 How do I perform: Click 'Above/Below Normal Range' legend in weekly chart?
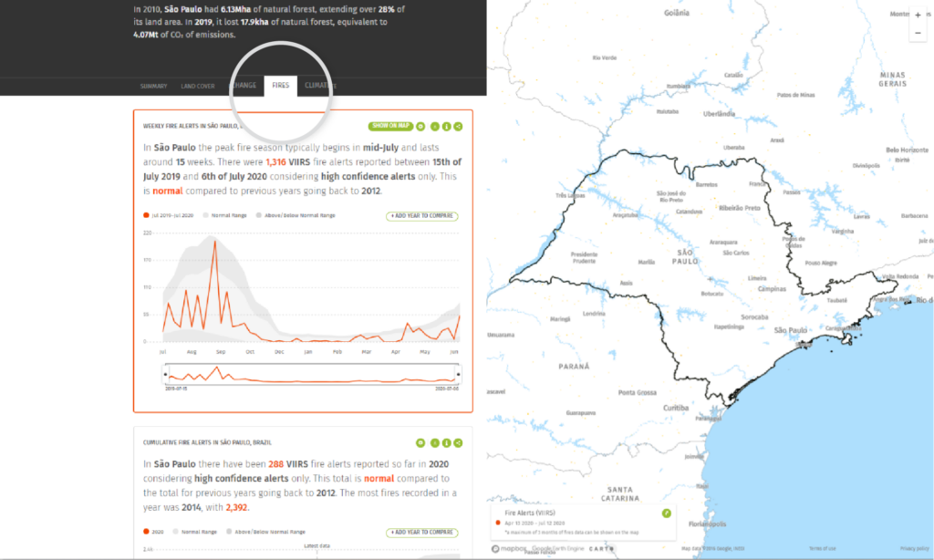296,215
